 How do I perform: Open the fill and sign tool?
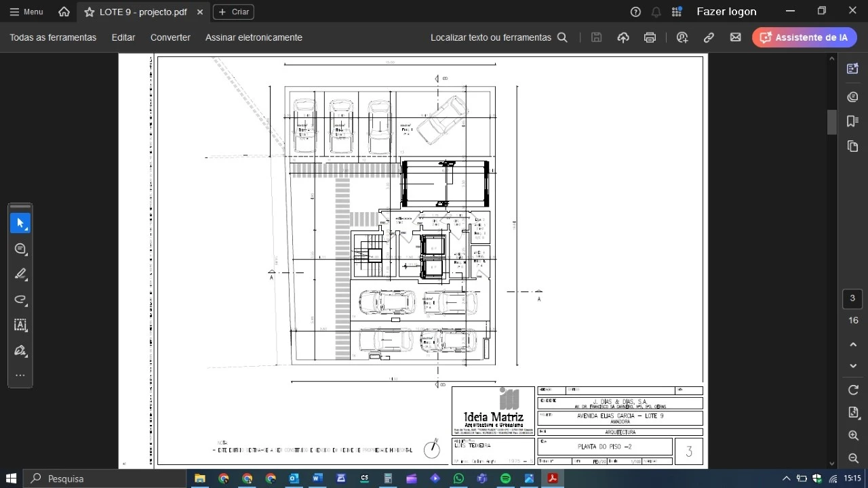point(20,350)
